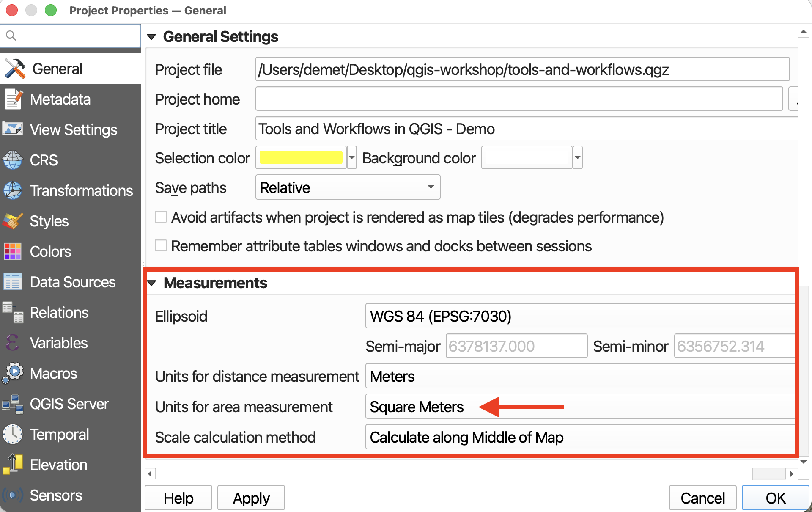Click the vertical scrollbar down arrow
Screen dimensions: 812x512
pos(803,462)
